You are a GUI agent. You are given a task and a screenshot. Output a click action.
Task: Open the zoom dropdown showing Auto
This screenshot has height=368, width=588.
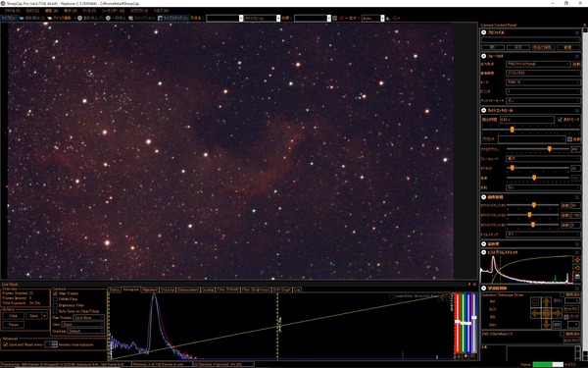372,18
